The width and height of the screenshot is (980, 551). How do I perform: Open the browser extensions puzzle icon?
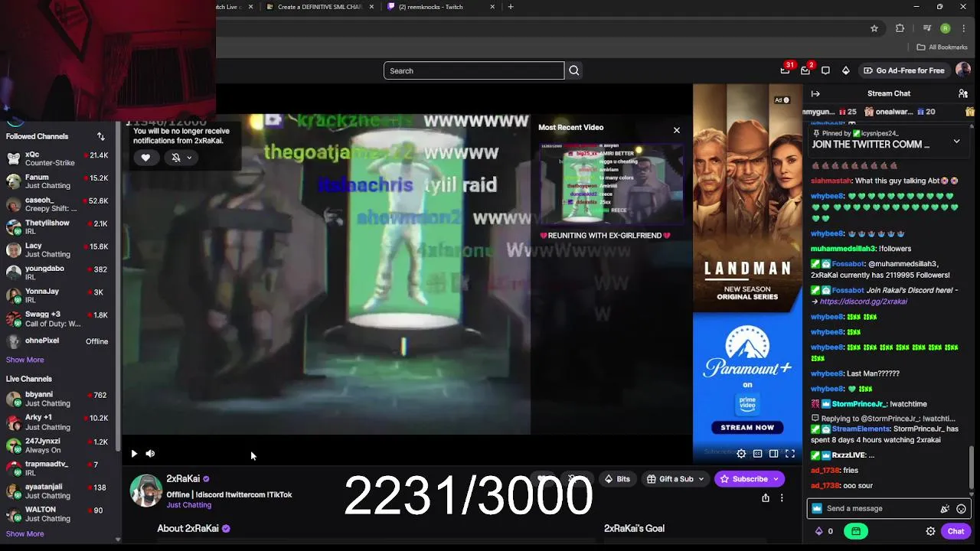(x=900, y=28)
